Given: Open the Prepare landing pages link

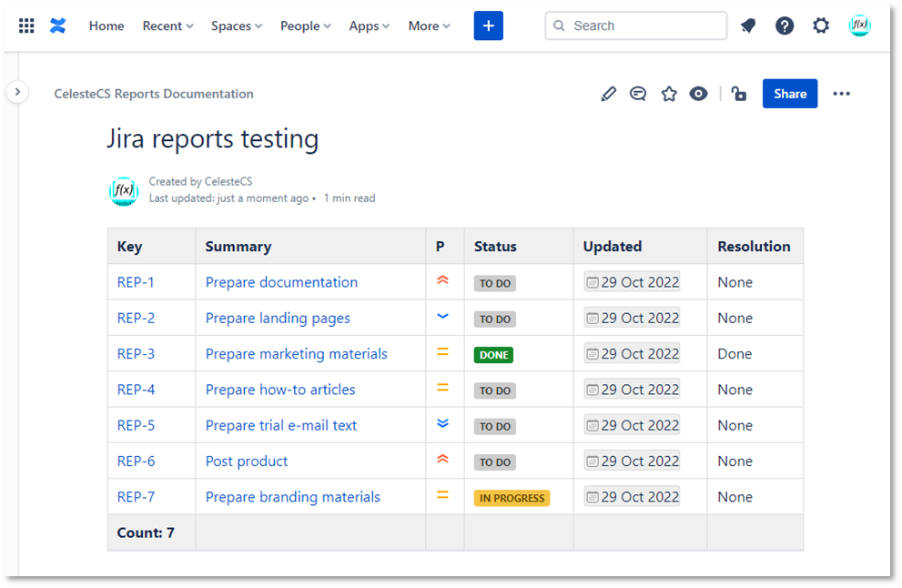Looking at the screenshot, I should (x=278, y=319).
